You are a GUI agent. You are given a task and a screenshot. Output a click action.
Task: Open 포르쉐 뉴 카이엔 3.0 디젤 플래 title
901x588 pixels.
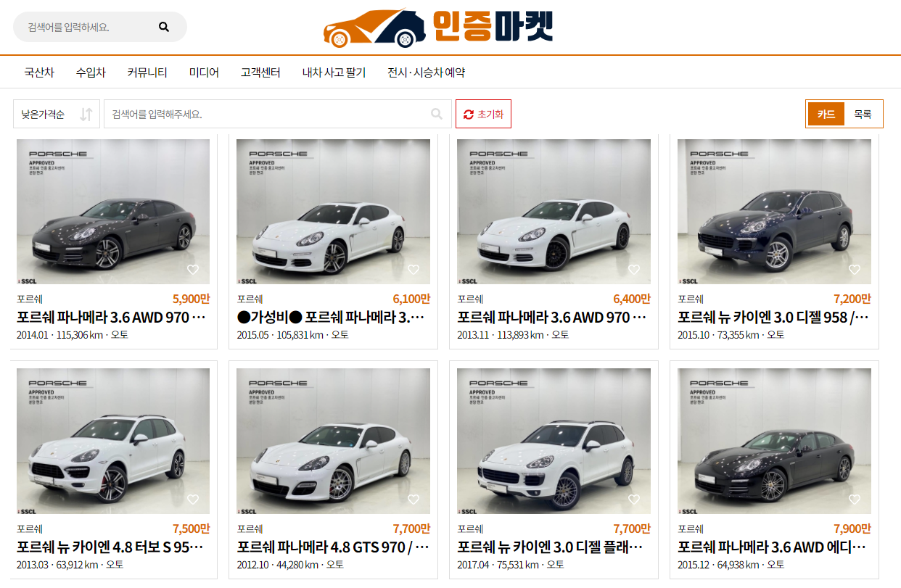coord(551,547)
